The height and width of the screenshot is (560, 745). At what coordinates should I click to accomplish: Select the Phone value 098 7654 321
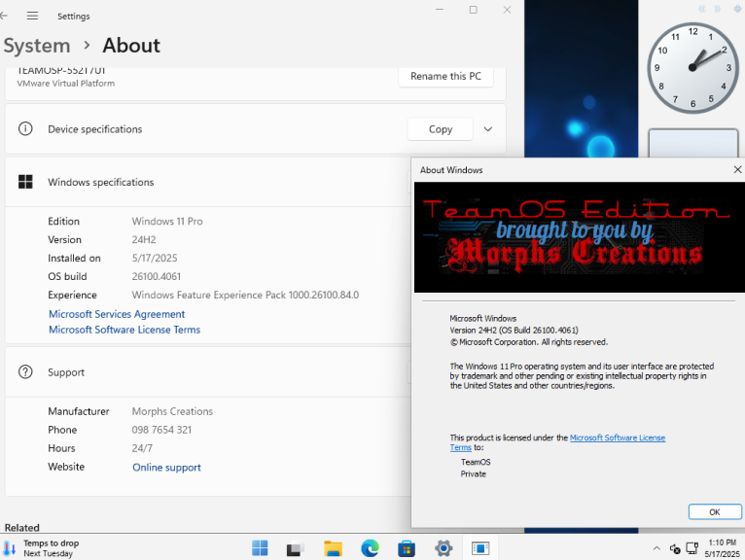click(161, 430)
